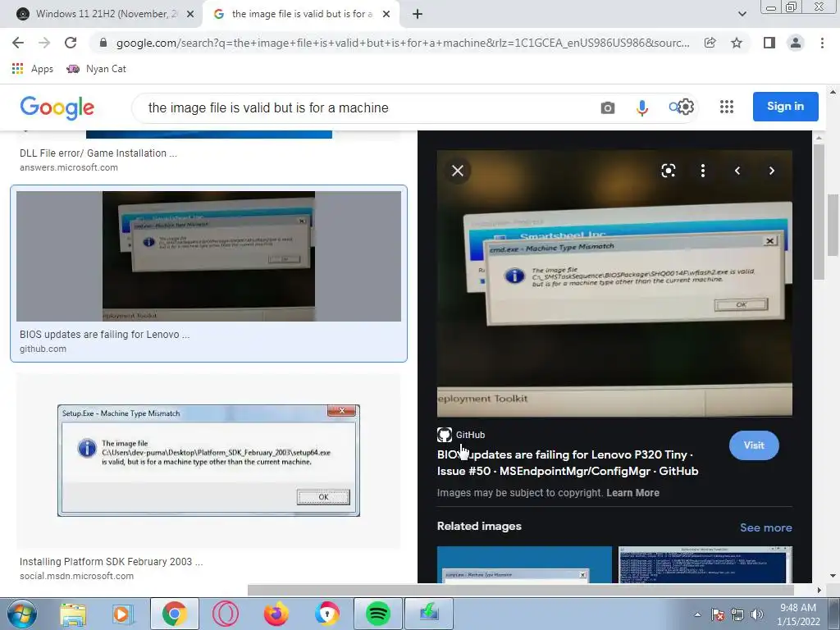Screen dimensions: 840x630
Task: Open the Google apps grid
Action: tap(727, 107)
